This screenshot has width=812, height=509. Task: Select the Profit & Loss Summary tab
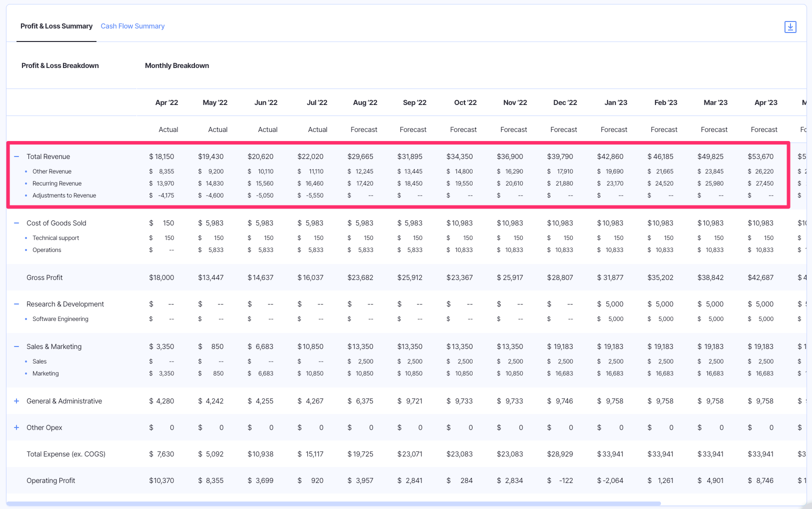56,26
